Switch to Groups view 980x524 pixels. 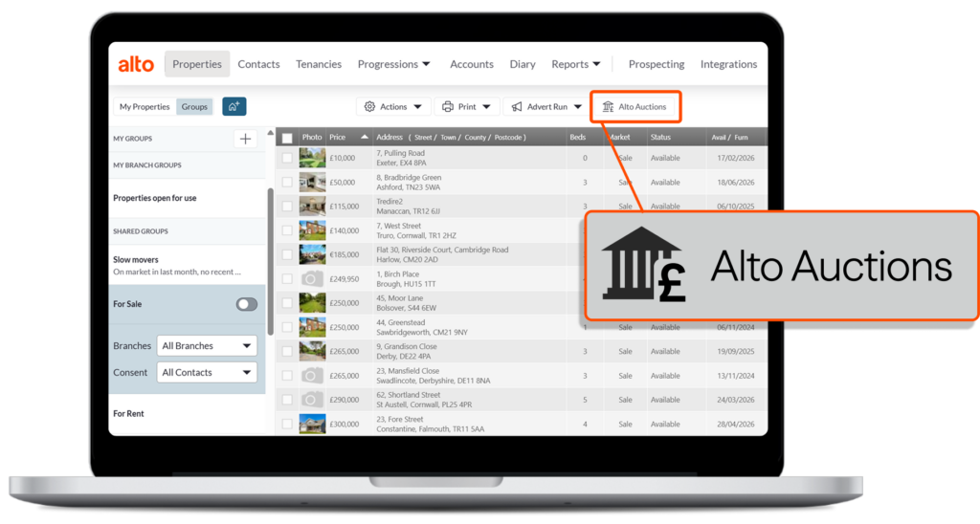[194, 107]
